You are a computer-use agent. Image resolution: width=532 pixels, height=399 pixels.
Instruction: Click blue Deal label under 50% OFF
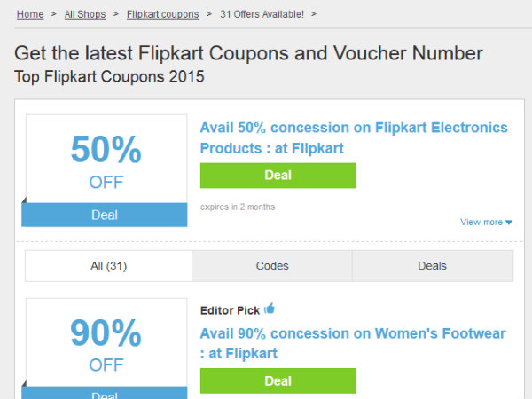(105, 215)
